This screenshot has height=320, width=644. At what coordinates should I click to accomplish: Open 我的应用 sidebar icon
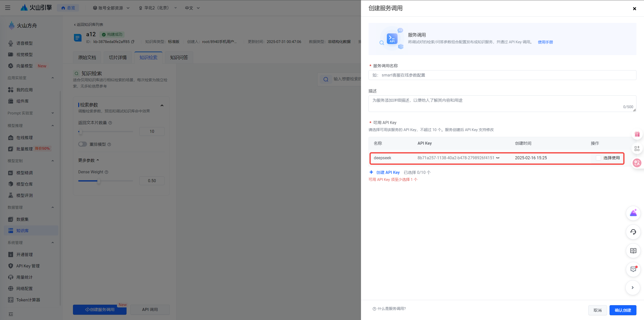tap(11, 90)
